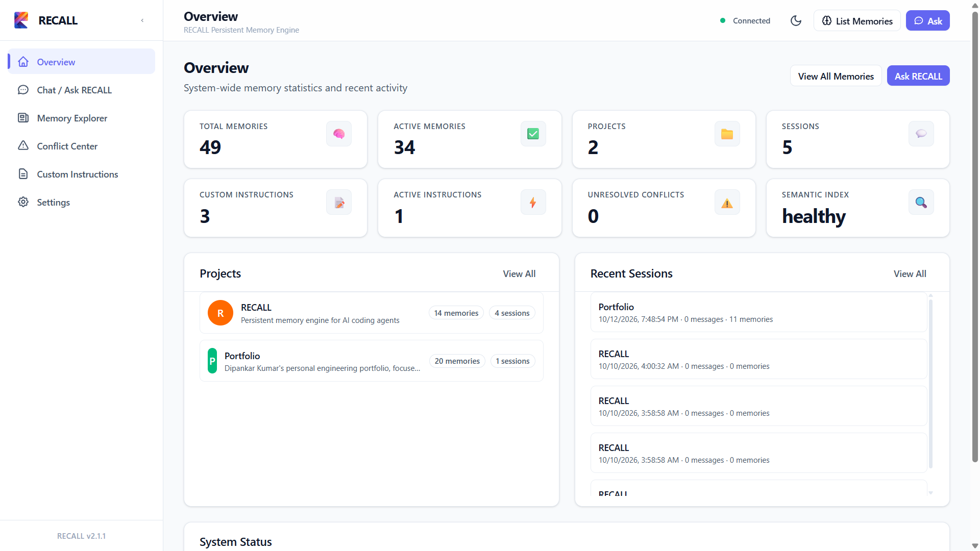Screen dimensions: 980x551
Task: Click the lightning icon in Active Instructions
Action: click(533, 203)
